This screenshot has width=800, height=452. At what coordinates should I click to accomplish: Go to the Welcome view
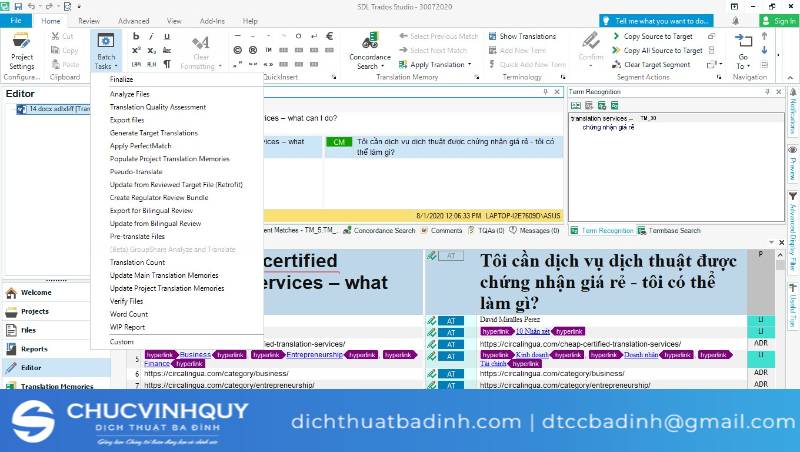pyautogui.click(x=56, y=292)
